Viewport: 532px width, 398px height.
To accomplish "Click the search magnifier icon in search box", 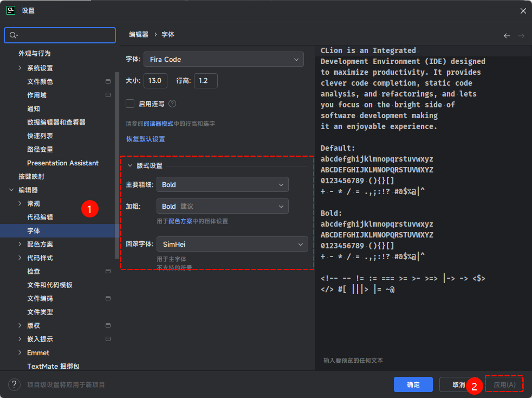I will coord(14,35).
